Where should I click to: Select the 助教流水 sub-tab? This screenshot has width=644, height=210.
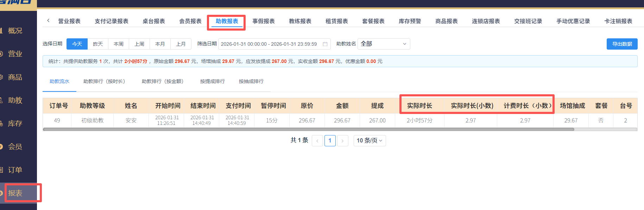pyautogui.click(x=59, y=81)
